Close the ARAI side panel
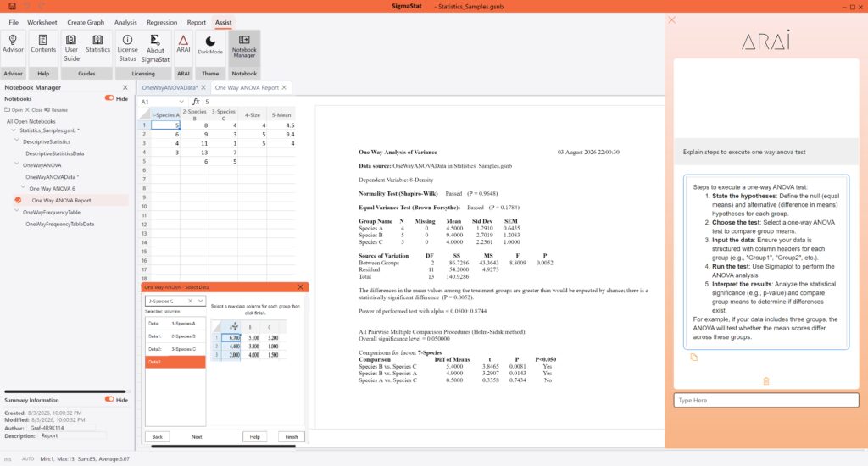868x466 pixels. point(671,20)
